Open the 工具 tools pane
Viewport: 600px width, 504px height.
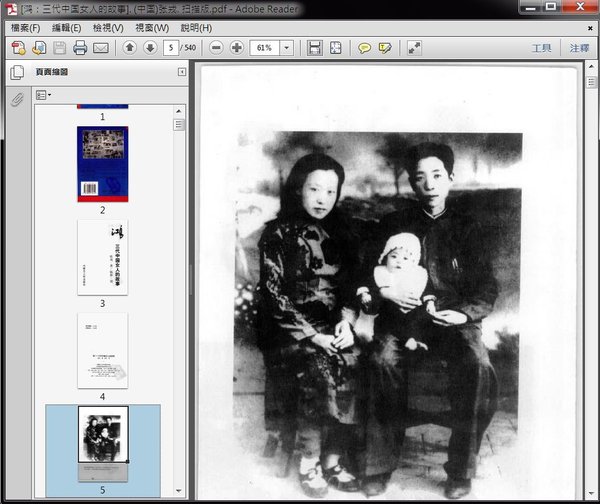coord(541,48)
